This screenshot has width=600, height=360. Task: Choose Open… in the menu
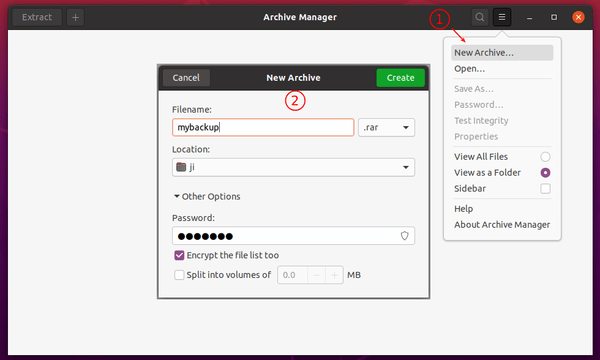(x=502, y=69)
